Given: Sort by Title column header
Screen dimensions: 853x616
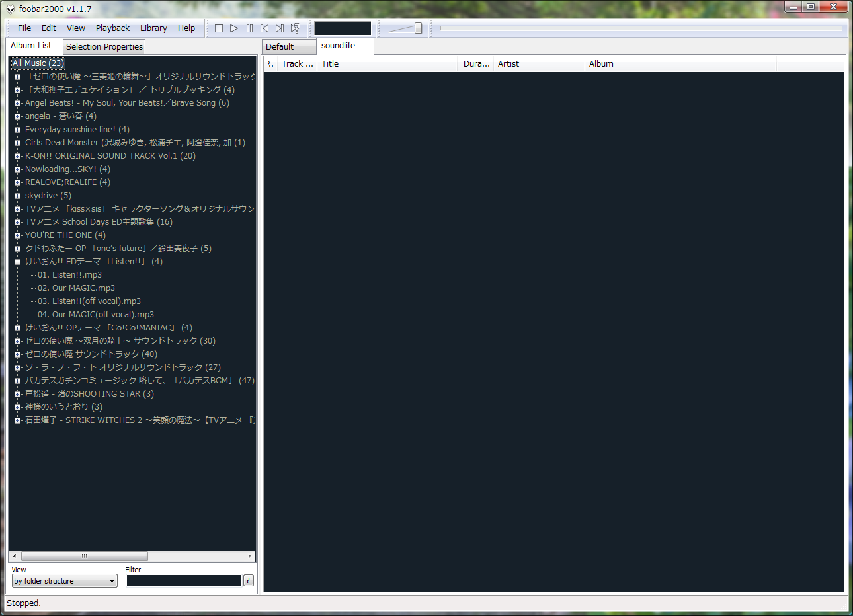Looking at the screenshot, I should tap(387, 64).
